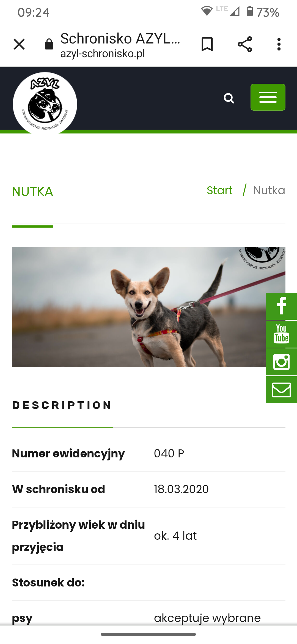Close the browser custom tab
Screen dimensions: 297x644
click(x=19, y=44)
